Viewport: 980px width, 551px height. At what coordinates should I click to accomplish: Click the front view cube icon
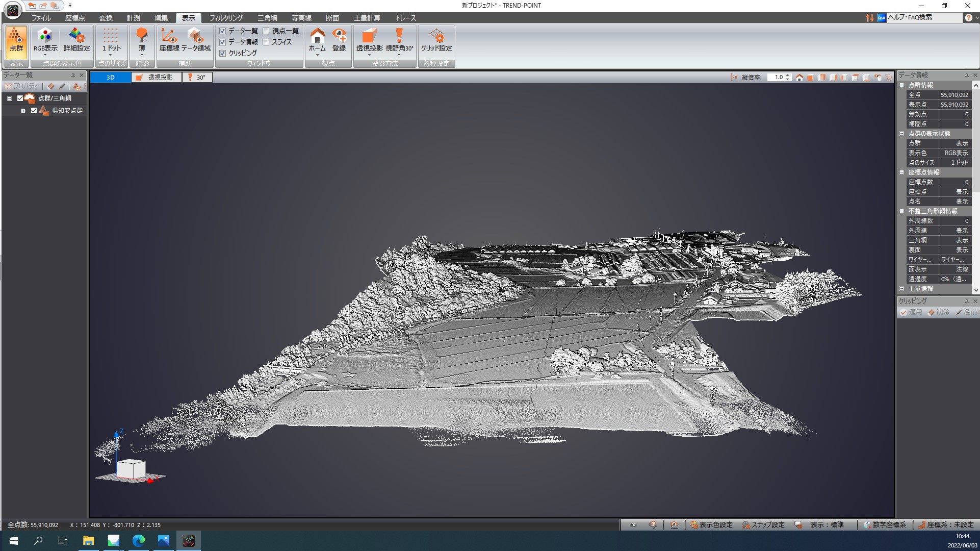coord(810,78)
